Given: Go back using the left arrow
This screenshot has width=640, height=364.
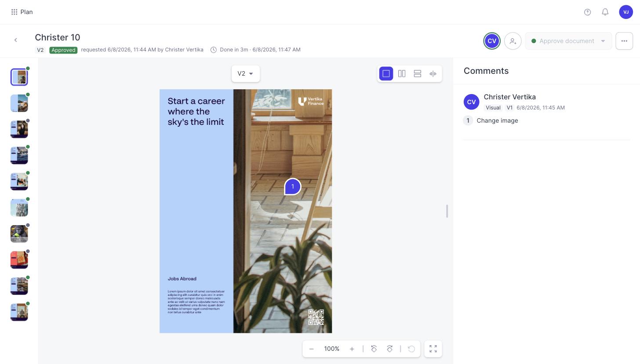Looking at the screenshot, I should pyautogui.click(x=16, y=40).
